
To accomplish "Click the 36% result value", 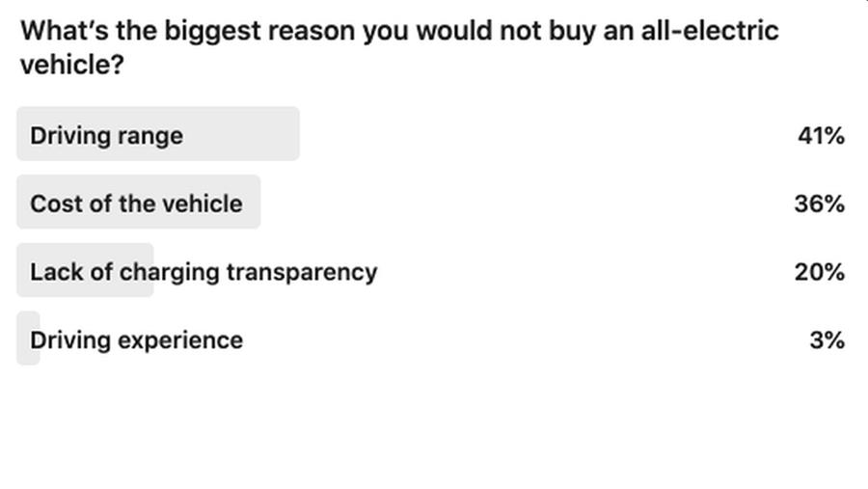I will click(819, 204).
